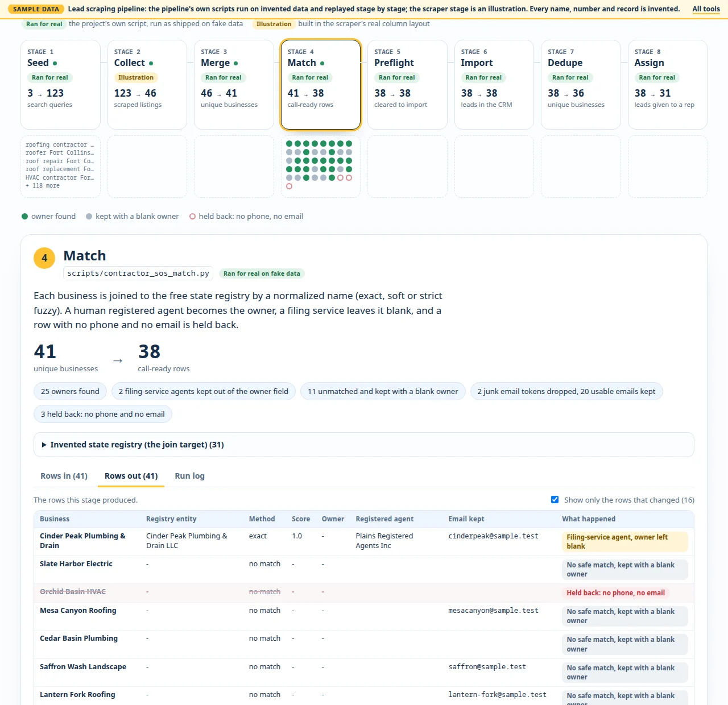
Task: Click the '2 junk email tokens dropped' chip
Action: 566,391
